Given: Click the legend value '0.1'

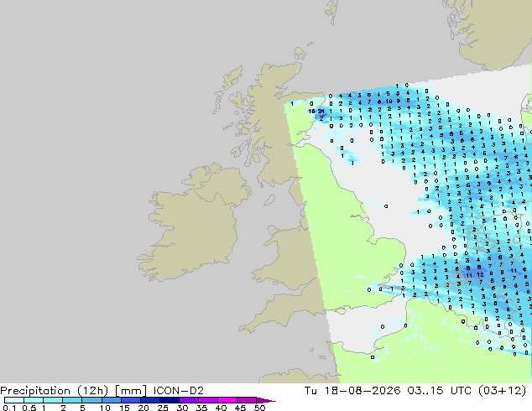Looking at the screenshot, I should 9,408.
